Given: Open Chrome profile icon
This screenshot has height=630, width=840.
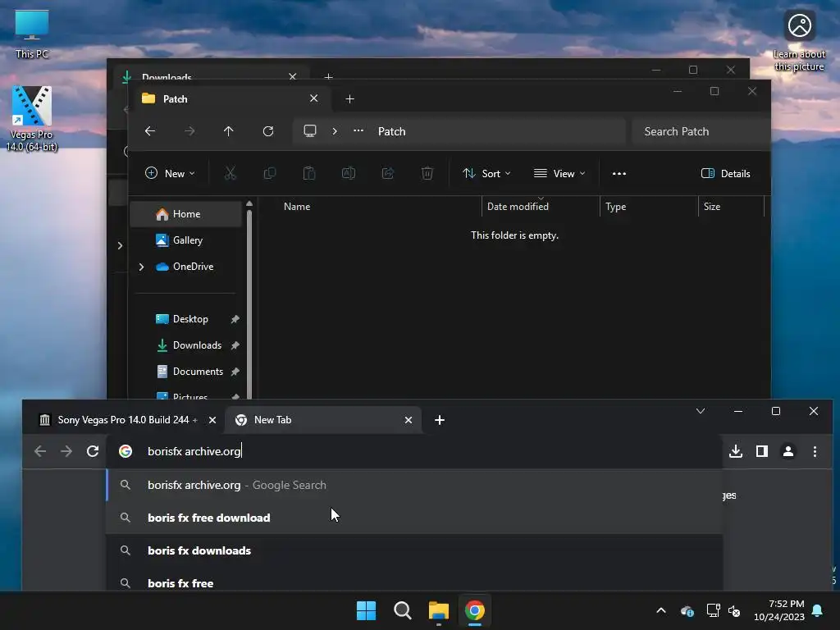Looking at the screenshot, I should coord(788,452).
